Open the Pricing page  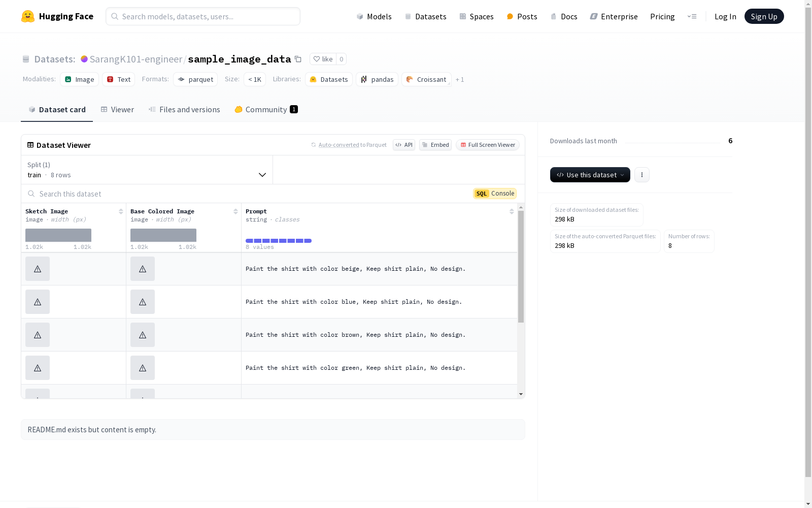pyautogui.click(x=662, y=16)
